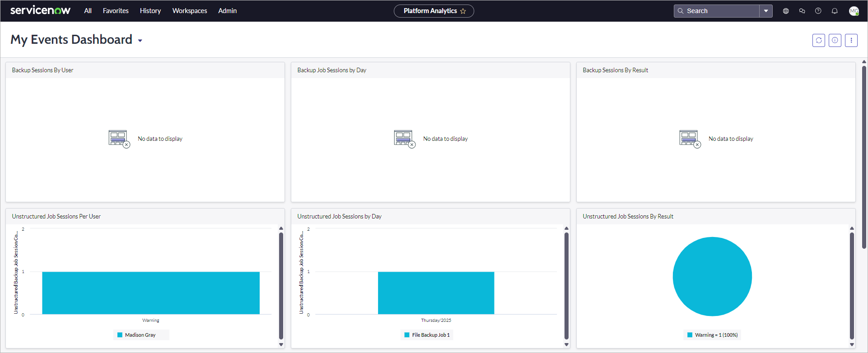Open the dashboard info icon
This screenshot has width=868, height=353.
pyautogui.click(x=835, y=40)
